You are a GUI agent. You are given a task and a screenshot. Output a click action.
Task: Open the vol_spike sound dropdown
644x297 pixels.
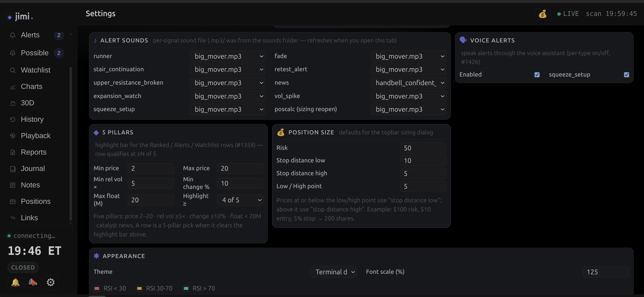pos(408,96)
